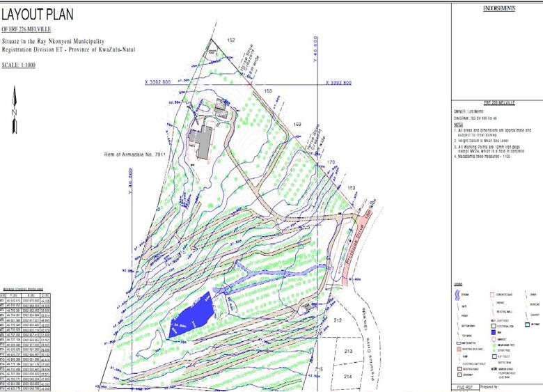Pick the solid blue dam legend swatch
The width and height of the screenshot is (543, 392).
[494, 333]
